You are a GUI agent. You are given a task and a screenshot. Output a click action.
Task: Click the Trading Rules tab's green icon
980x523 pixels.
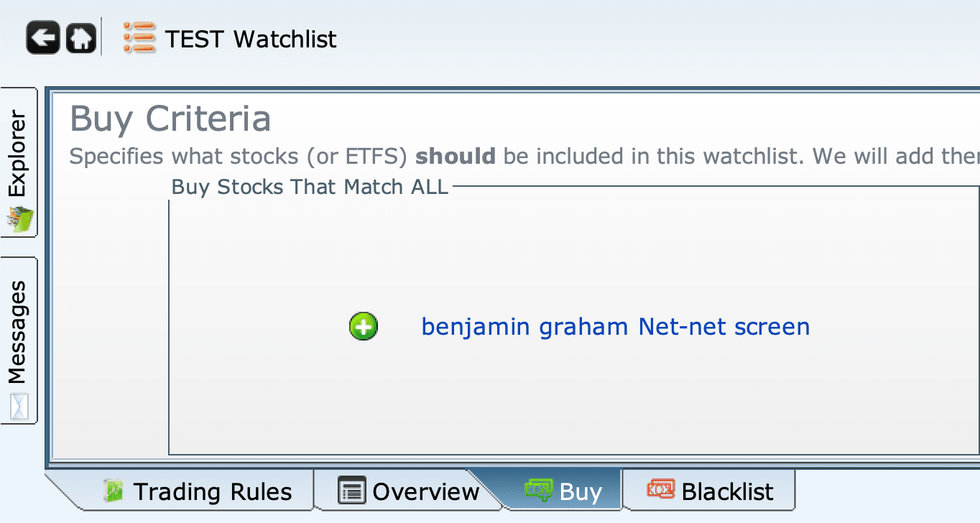115,491
